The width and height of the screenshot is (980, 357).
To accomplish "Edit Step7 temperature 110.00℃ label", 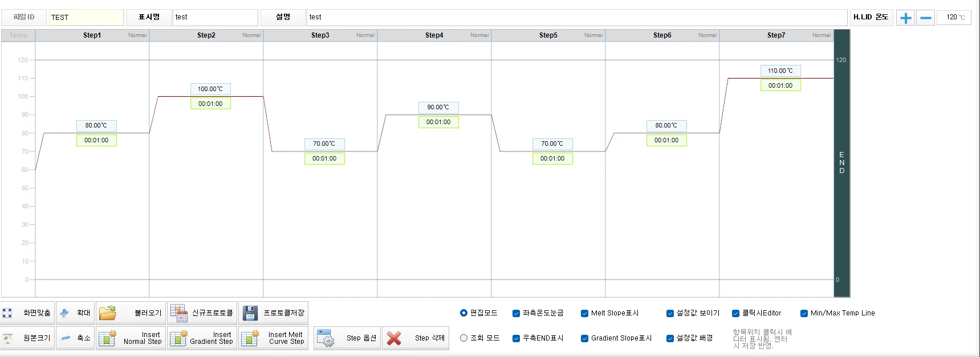I will (780, 71).
